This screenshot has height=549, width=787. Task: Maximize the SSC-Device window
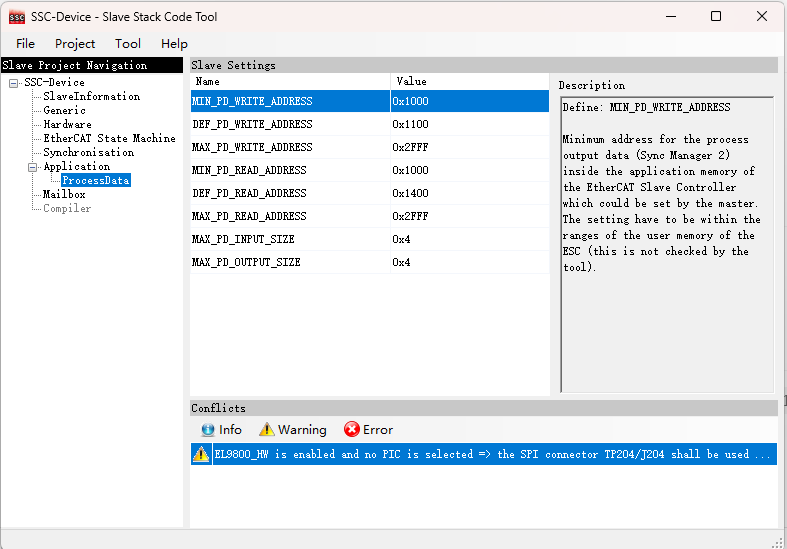coord(716,16)
